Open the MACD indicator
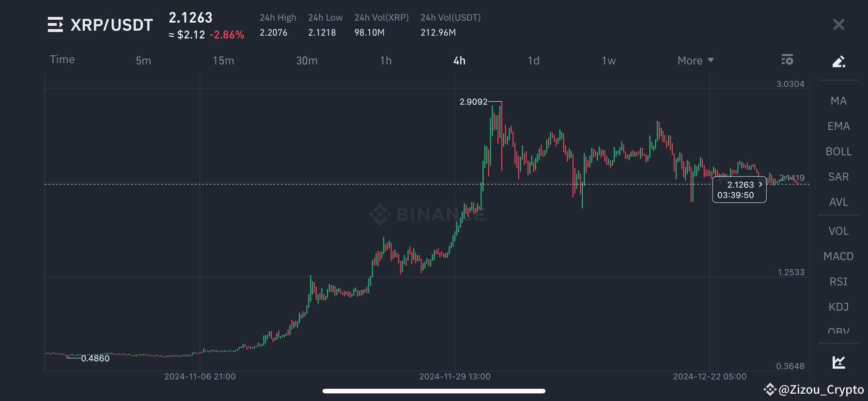Image resolution: width=868 pixels, height=401 pixels. [838, 256]
